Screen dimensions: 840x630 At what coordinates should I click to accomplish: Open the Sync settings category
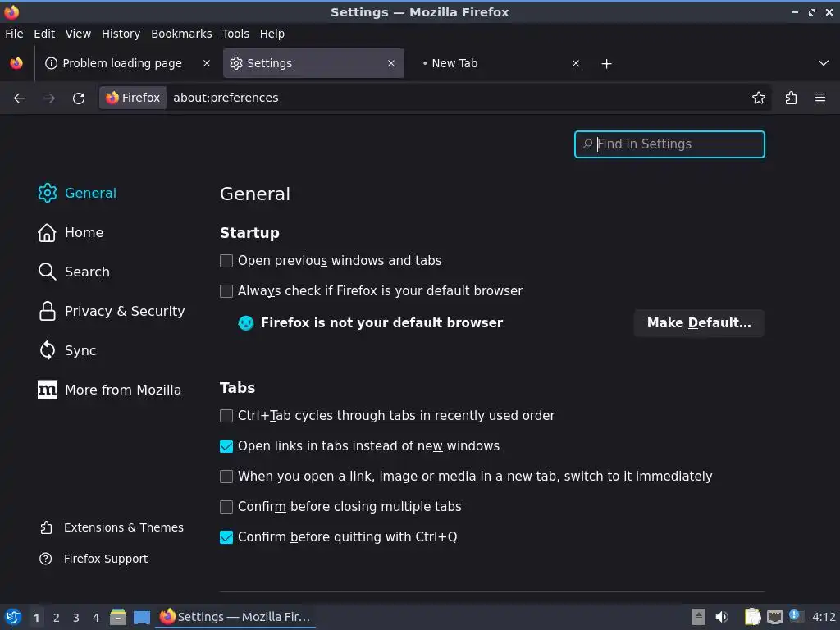pyautogui.click(x=67, y=350)
